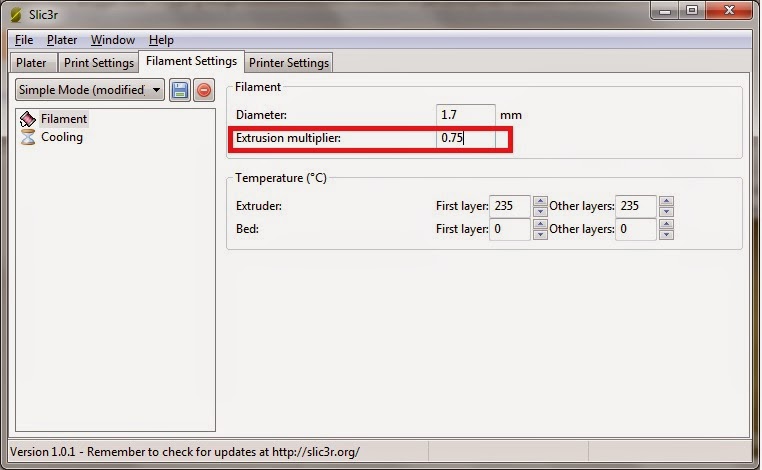This screenshot has height=470, width=762.
Task: Decrease Bed First layer temperature
Action: pyautogui.click(x=540, y=234)
